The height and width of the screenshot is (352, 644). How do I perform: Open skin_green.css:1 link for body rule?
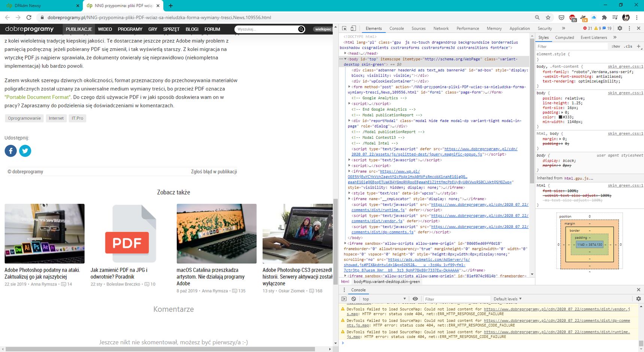pyautogui.click(x=625, y=93)
